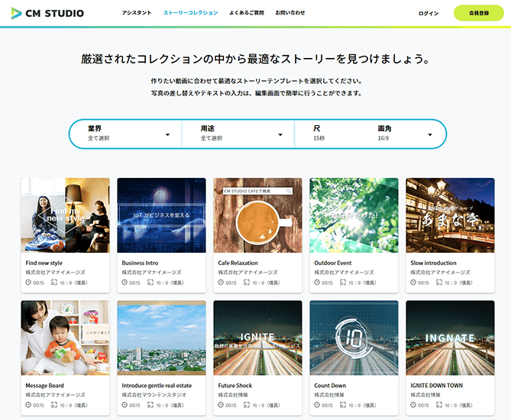This screenshot has height=420, width=511.
Task: Click aspect ratio icon on Outdoor Event card
Action: click(343, 283)
